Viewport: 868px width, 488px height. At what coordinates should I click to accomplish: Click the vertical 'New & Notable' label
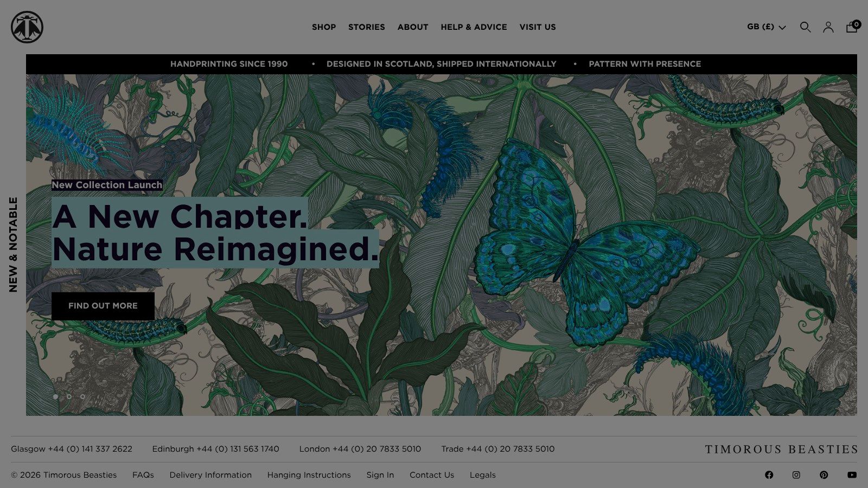13,245
